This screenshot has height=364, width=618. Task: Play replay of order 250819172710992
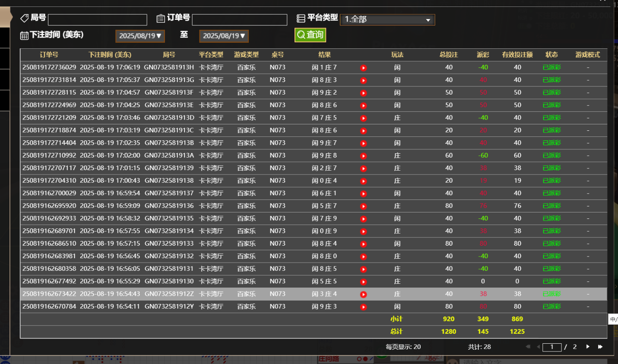(x=364, y=156)
